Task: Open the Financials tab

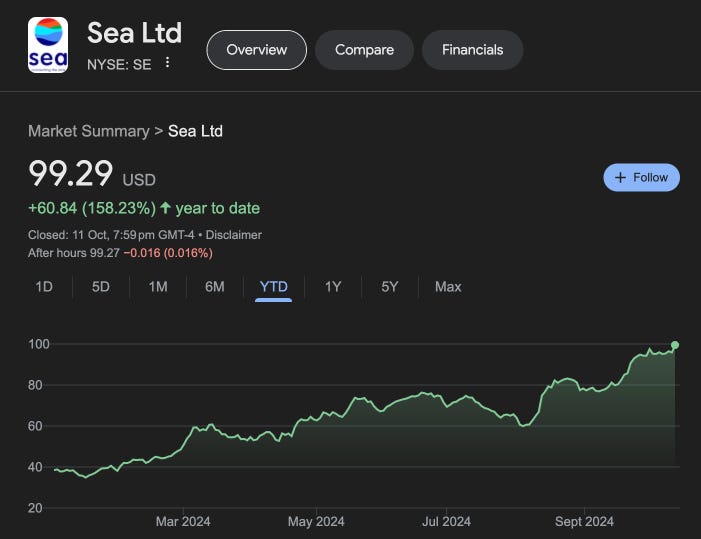Action: point(473,49)
